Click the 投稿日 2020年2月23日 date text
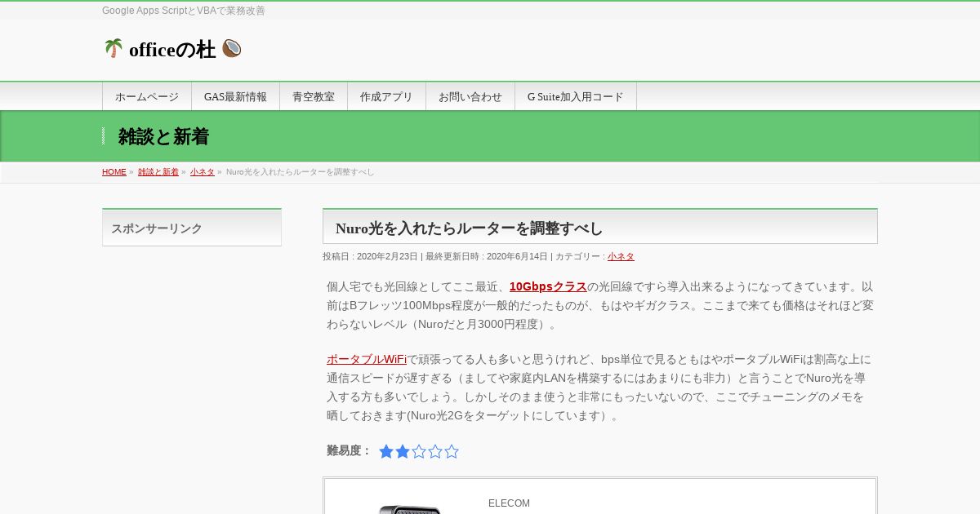The image size is (980, 514). (370, 256)
